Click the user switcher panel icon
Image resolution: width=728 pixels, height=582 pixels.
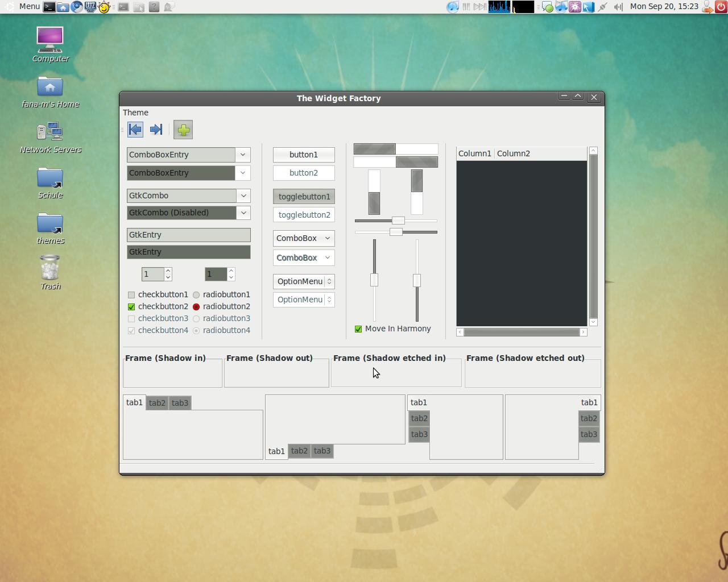(x=708, y=7)
